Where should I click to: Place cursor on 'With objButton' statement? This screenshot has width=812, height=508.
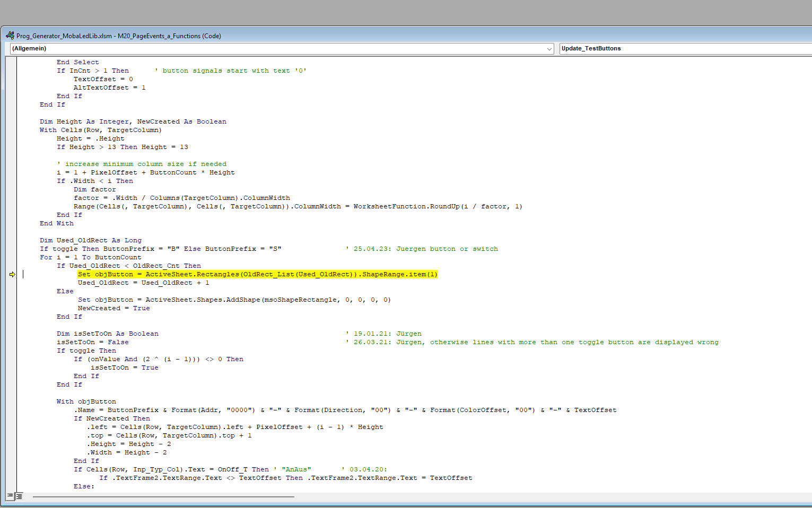86,401
